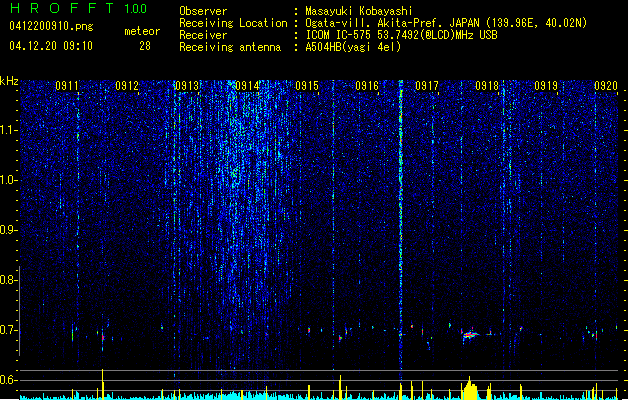Select the filename 0412200910.png
Image resolution: width=629 pixels, height=400 pixels.
51,27
